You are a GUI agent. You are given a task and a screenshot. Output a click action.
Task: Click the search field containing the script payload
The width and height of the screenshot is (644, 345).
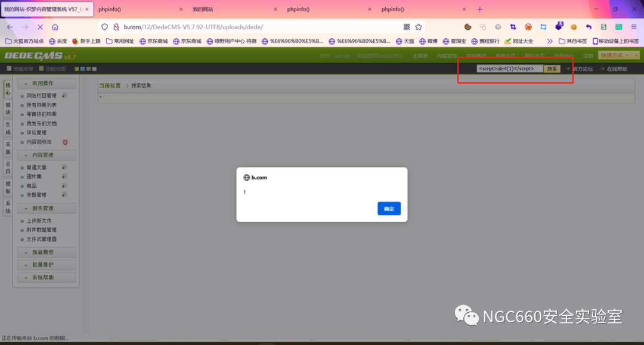point(510,69)
